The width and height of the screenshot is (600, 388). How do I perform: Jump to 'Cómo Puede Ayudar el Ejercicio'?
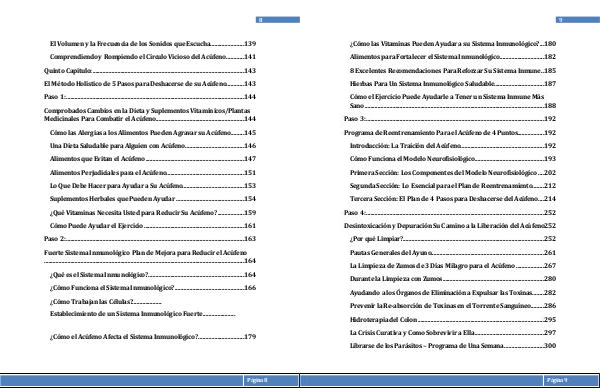[x=153, y=226]
